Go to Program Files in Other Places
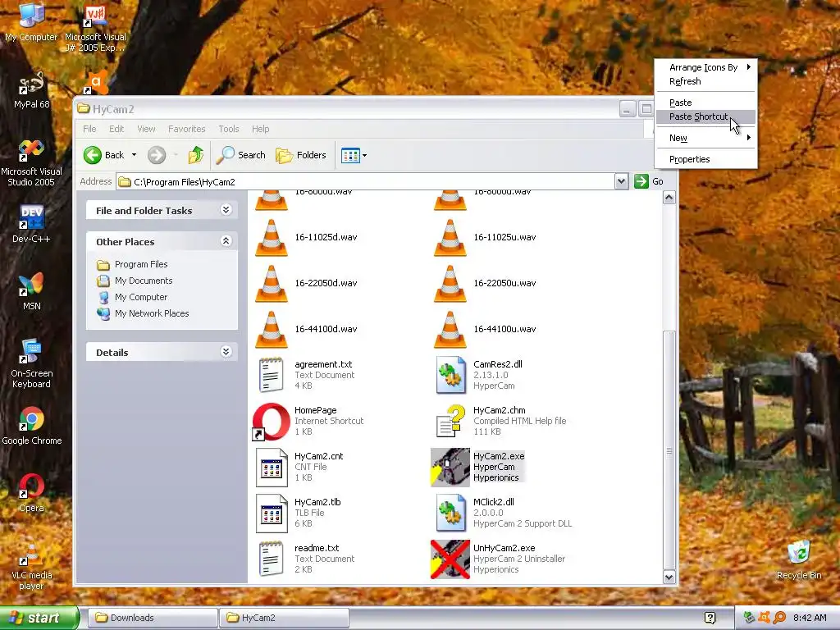Viewport: 840px width, 630px height. click(x=141, y=265)
